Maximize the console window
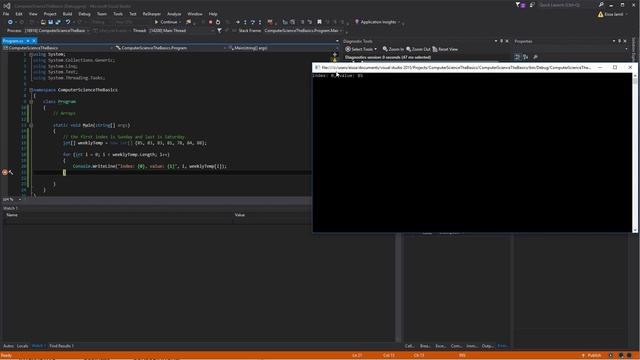The width and height of the screenshot is (640, 360). (615, 67)
